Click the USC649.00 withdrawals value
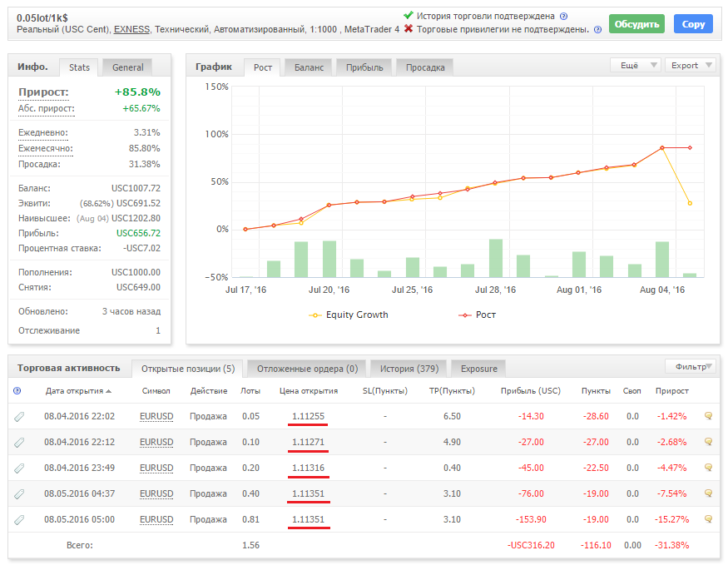The width and height of the screenshot is (728, 570). click(138, 287)
